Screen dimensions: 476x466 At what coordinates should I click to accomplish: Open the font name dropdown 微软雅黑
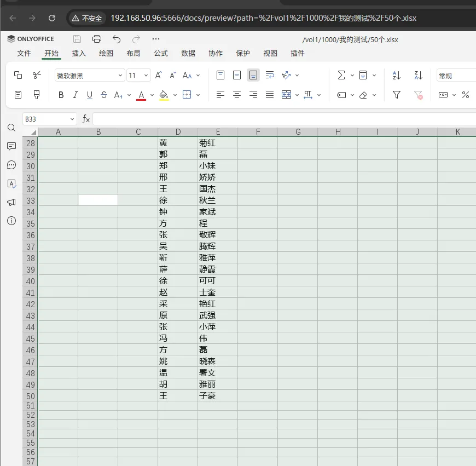[90, 76]
